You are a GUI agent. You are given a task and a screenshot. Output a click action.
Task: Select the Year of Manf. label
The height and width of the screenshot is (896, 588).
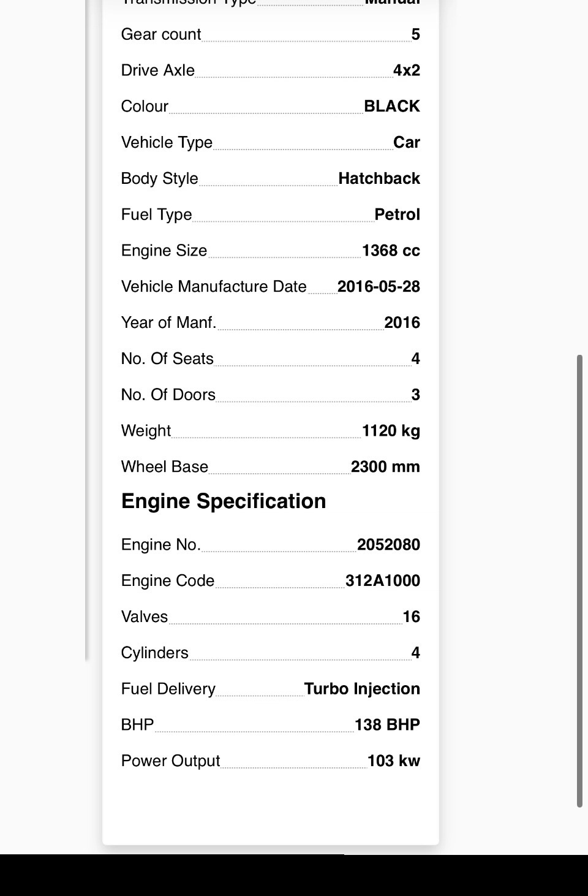tap(168, 322)
